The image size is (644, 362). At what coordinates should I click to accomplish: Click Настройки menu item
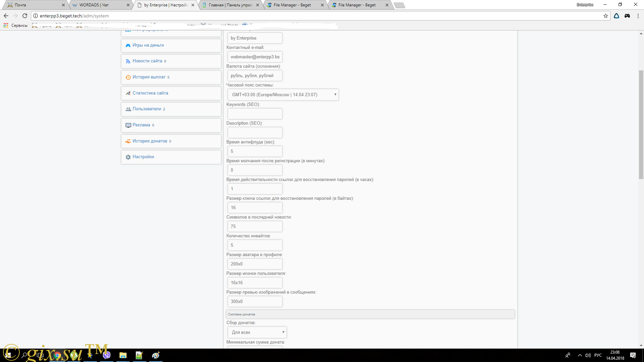[x=143, y=157]
